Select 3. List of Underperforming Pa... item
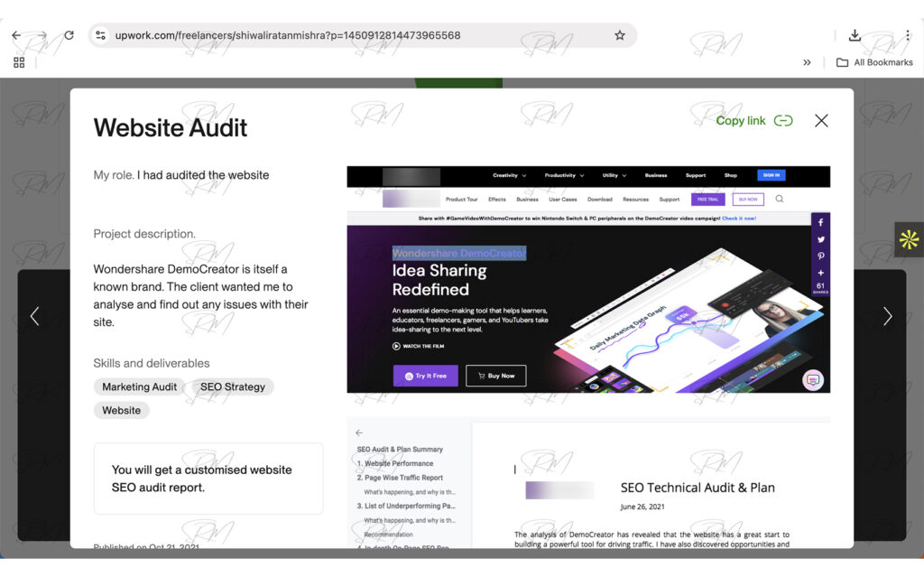 coord(406,507)
